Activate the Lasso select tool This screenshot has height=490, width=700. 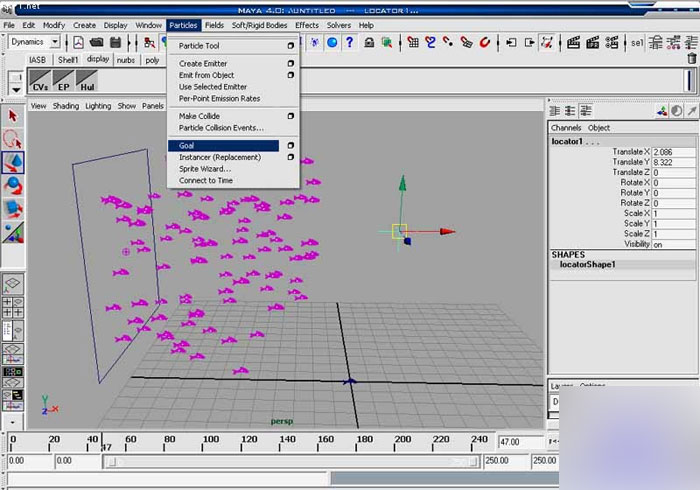coord(13,140)
